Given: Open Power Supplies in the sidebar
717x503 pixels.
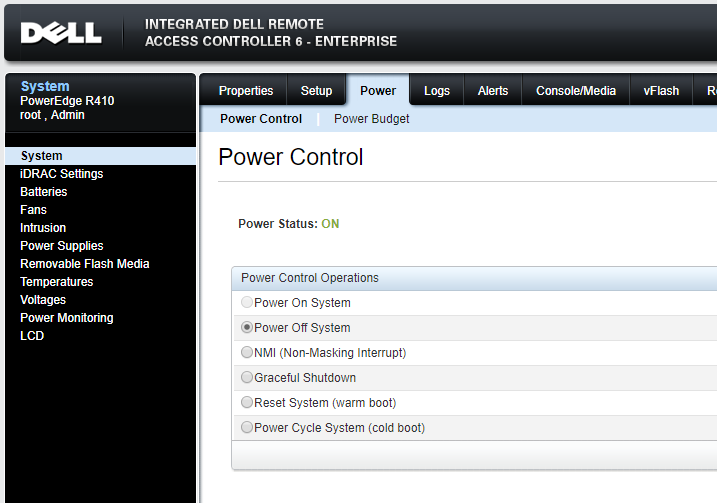Looking at the screenshot, I should click(x=62, y=246).
